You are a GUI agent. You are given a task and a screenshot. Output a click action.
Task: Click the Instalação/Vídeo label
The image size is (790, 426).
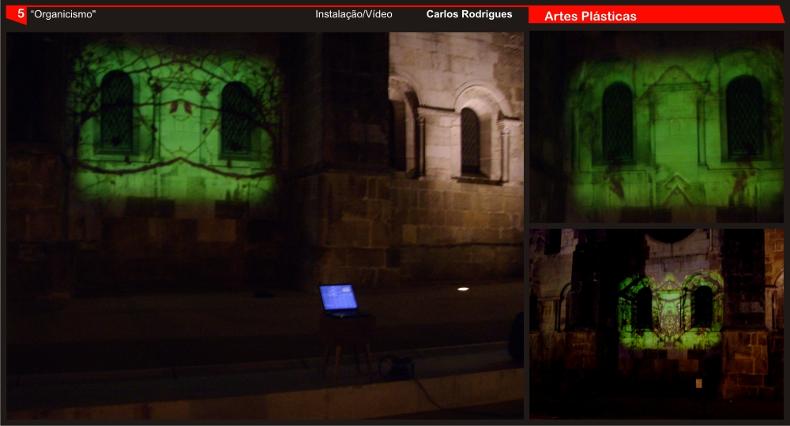[354, 15]
